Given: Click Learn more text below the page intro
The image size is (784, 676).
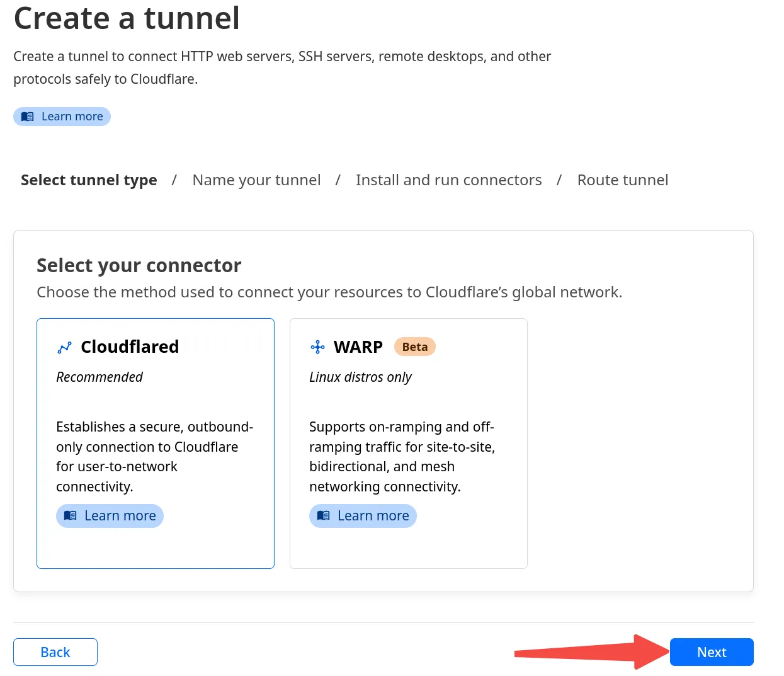Looking at the screenshot, I should [x=72, y=117].
